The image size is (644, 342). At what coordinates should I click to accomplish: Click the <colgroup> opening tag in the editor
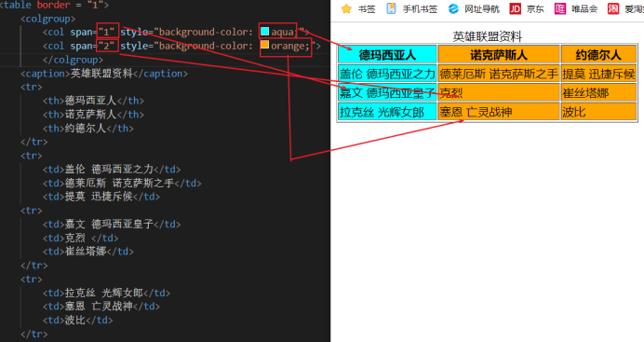point(48,19)
